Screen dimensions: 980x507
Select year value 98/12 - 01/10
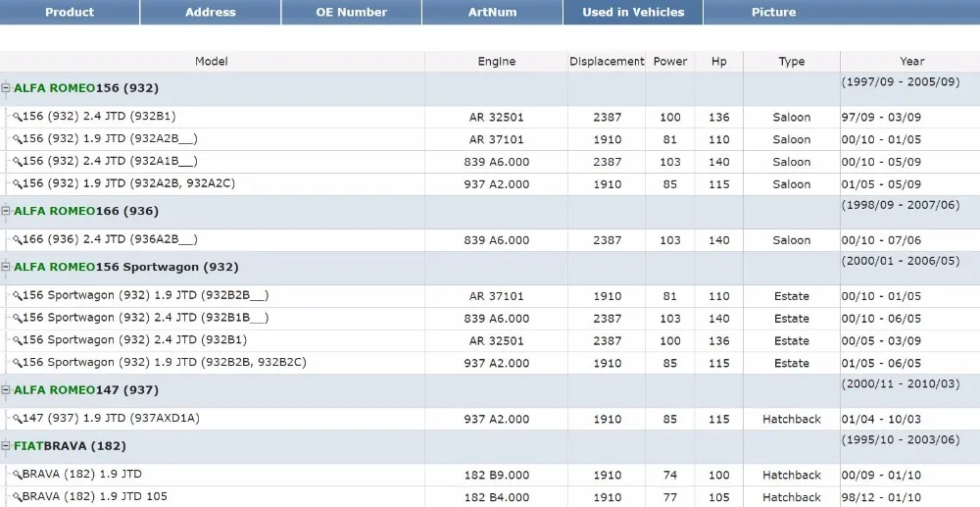[x=881, y=497]
